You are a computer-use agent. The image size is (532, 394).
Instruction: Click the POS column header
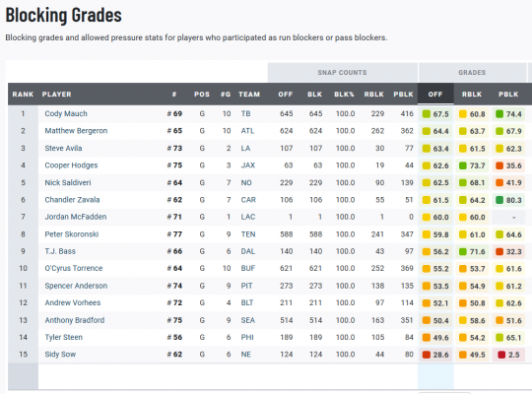(x=202, y=95)
